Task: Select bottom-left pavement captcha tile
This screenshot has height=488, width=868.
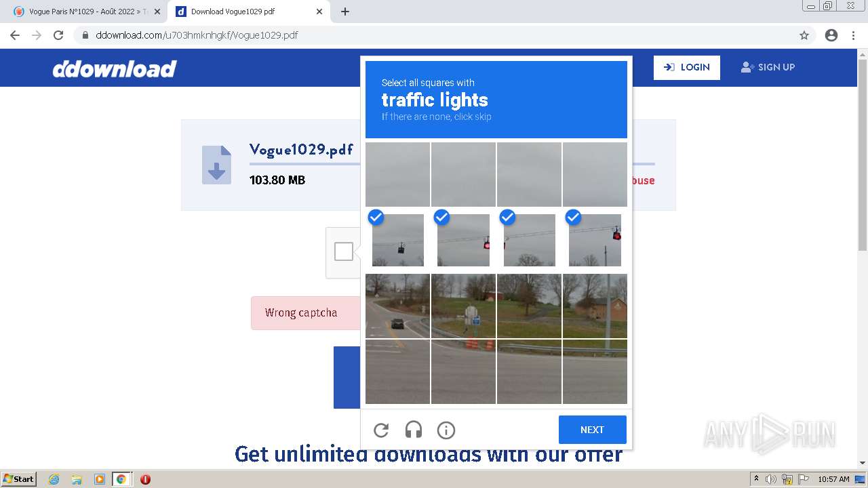Action: pos(397,371)
